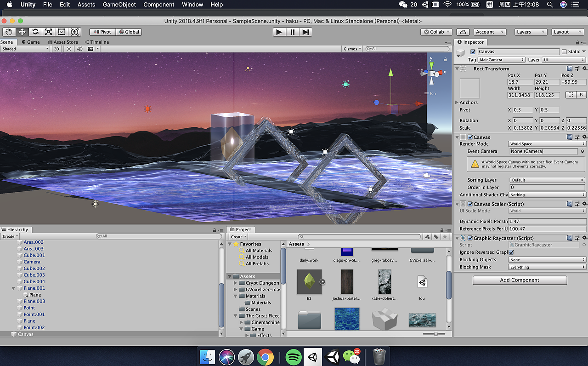Toggle scene lighting in the Scene view
This screenshot has width=588, height=366.
[68, 48]
